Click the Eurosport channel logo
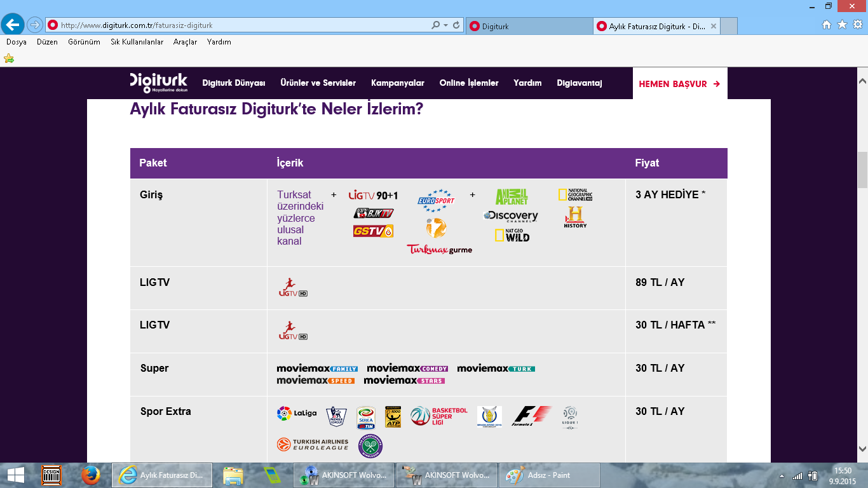This screenshot has width=868, height=488. tap(436, 201)
